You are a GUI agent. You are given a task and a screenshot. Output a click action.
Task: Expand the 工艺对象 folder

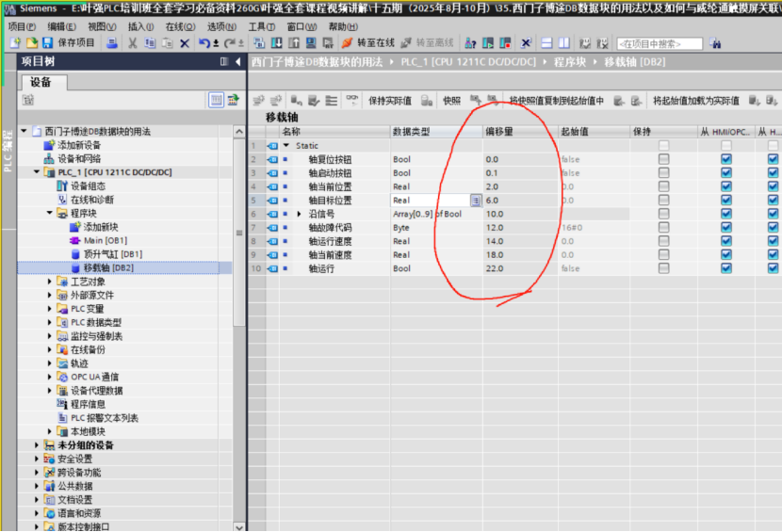[49, 282]
